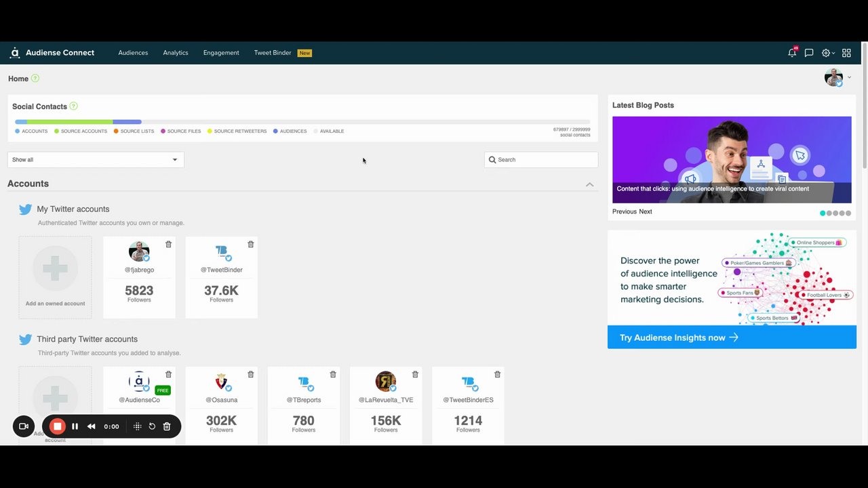Click the Search input field
Screen dimensions: 868x488
(541, 160)
